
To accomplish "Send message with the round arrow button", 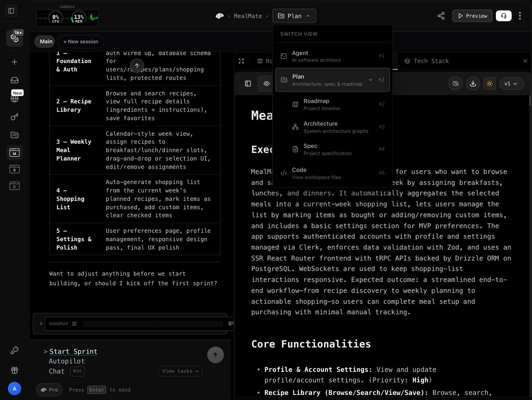I will (x=215, y=355).
